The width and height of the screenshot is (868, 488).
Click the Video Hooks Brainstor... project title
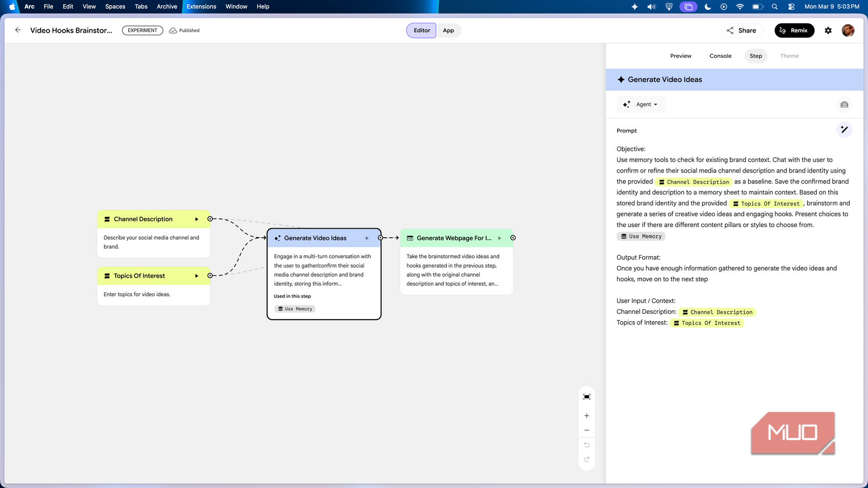(x=71, y=30)
